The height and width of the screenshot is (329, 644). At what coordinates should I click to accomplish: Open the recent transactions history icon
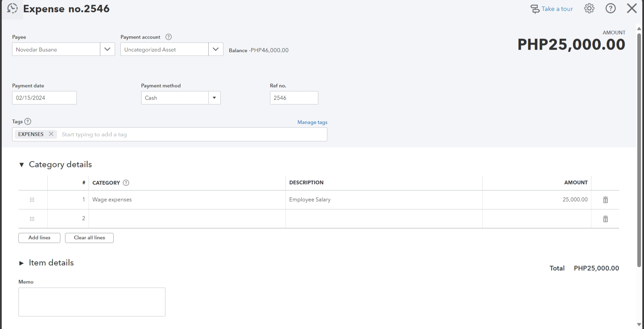pos(12,8)
